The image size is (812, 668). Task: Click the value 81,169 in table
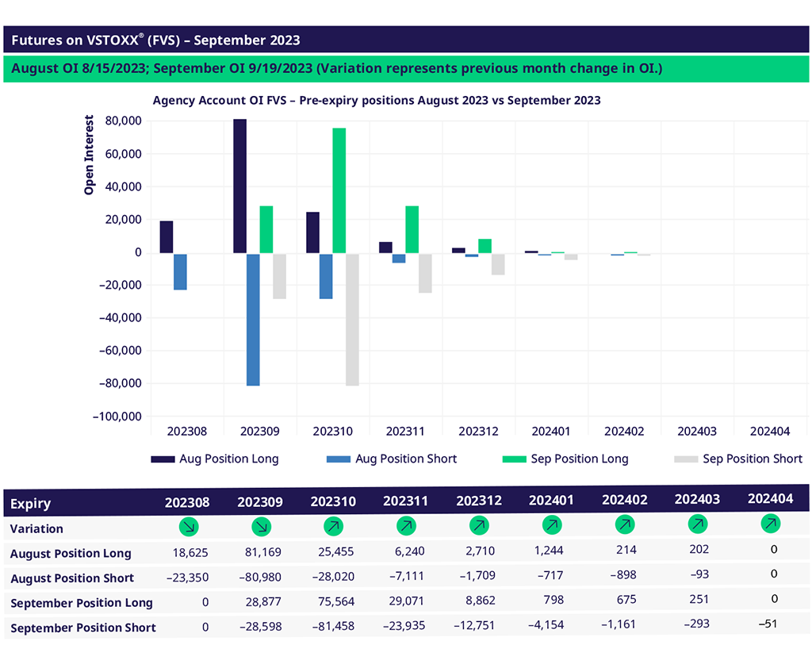point(263,552)
